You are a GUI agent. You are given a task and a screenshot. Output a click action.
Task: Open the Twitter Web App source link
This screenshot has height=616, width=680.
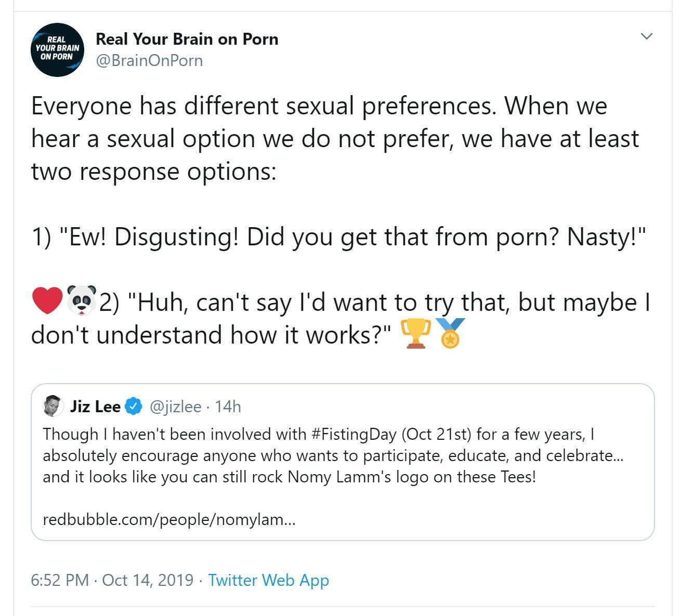(268, 580)
